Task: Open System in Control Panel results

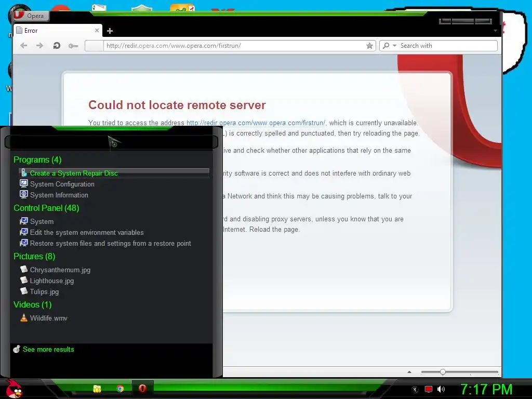Action: tap(42, 221)
